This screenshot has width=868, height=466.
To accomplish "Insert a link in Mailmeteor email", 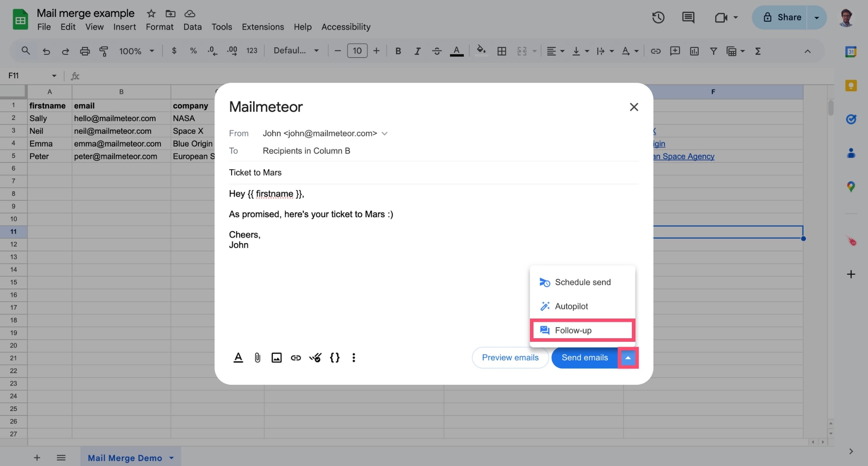I will pyautogui.click(x=296, y=357).
